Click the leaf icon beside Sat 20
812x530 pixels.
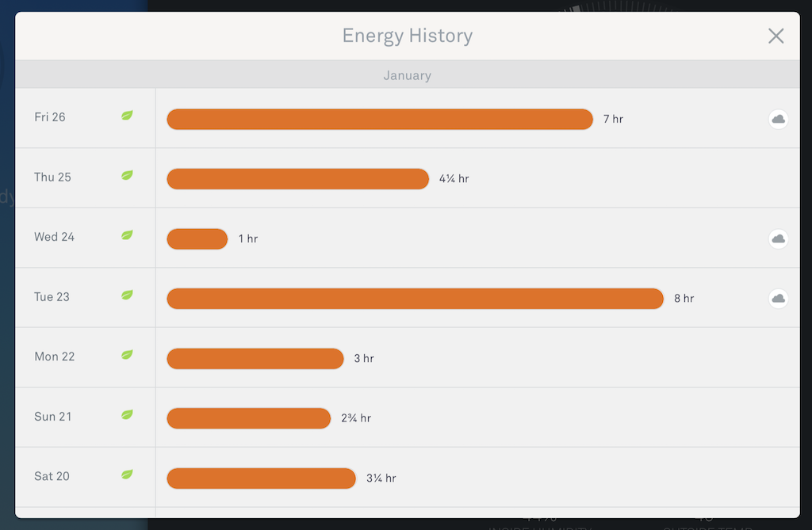(x=127, y=474)
